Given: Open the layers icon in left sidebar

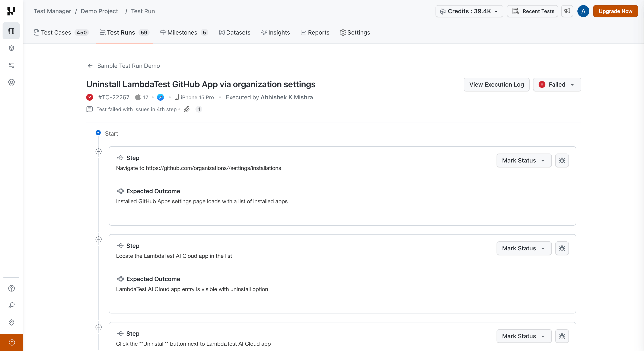Looking at the screenshot, I should (12, 48).
